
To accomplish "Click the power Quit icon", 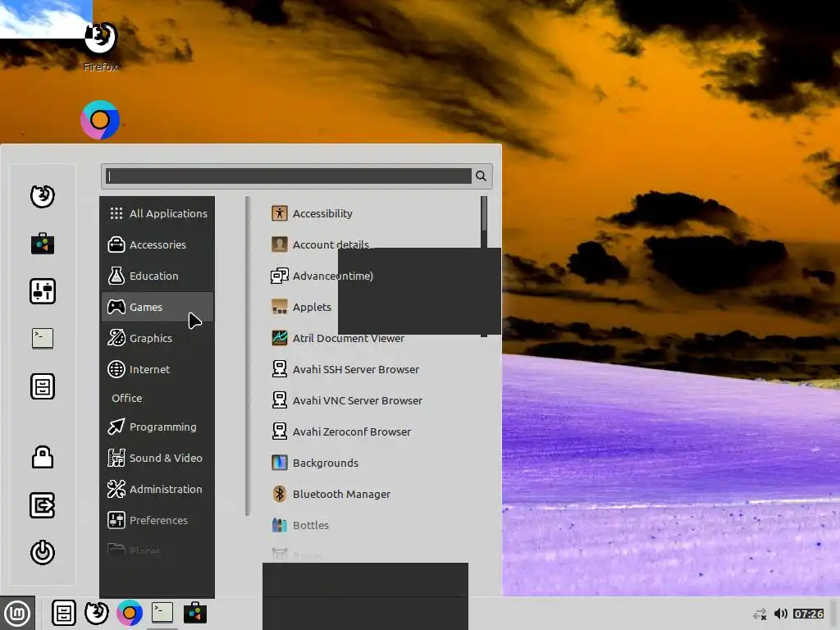I will coord(43,552).
